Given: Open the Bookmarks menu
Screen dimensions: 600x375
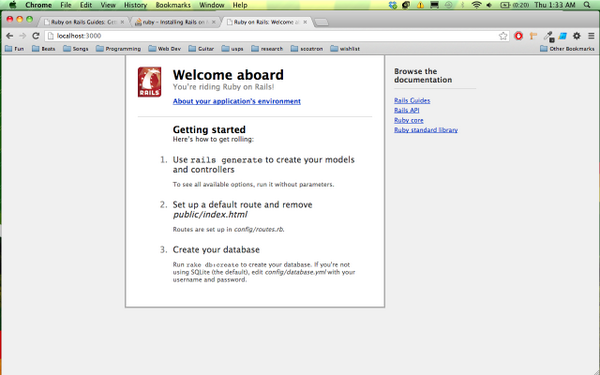Looking at the screenshot, I should point(173,5).
